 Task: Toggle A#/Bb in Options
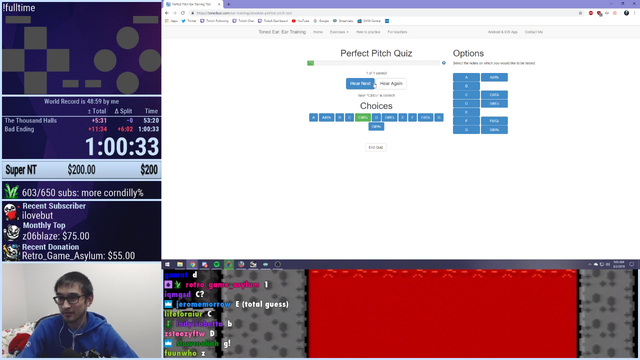tap(494, 77)
